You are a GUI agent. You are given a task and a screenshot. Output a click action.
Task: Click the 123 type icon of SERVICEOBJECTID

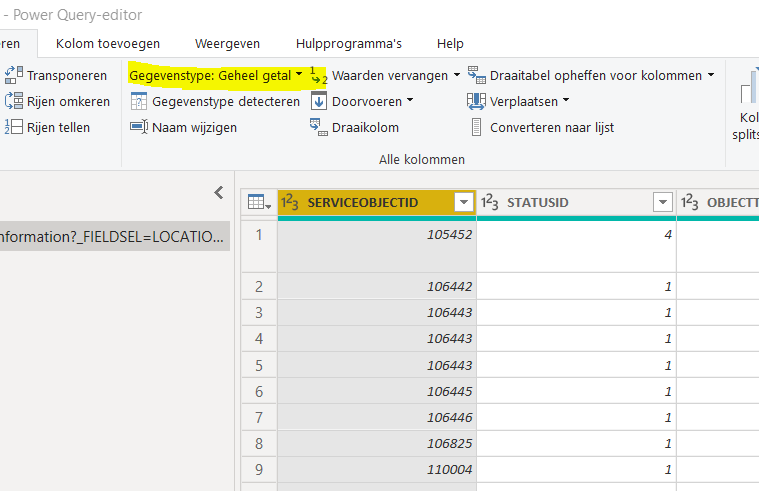coord(289,202)
